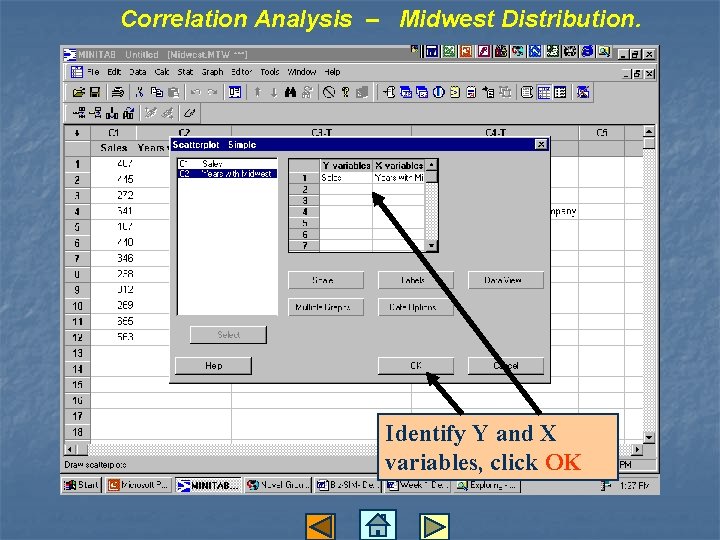Click the Scale button
Viewport: 720px width, 540px height.
pyautogui.click(x=326, y=280)
